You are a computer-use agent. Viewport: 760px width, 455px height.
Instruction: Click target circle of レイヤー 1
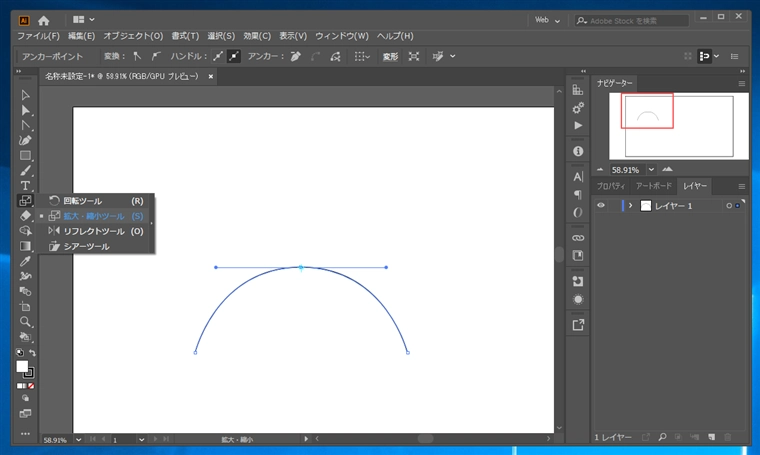pos(729,206)
